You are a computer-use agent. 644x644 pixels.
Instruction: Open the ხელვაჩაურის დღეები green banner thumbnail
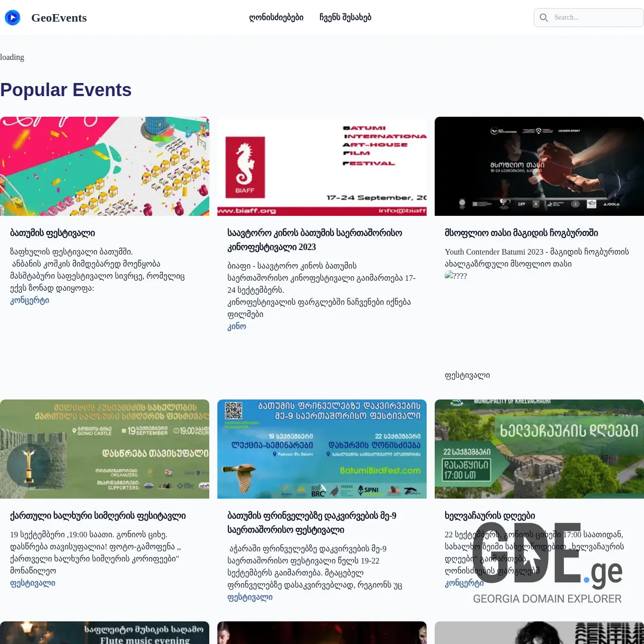point(539,449)
